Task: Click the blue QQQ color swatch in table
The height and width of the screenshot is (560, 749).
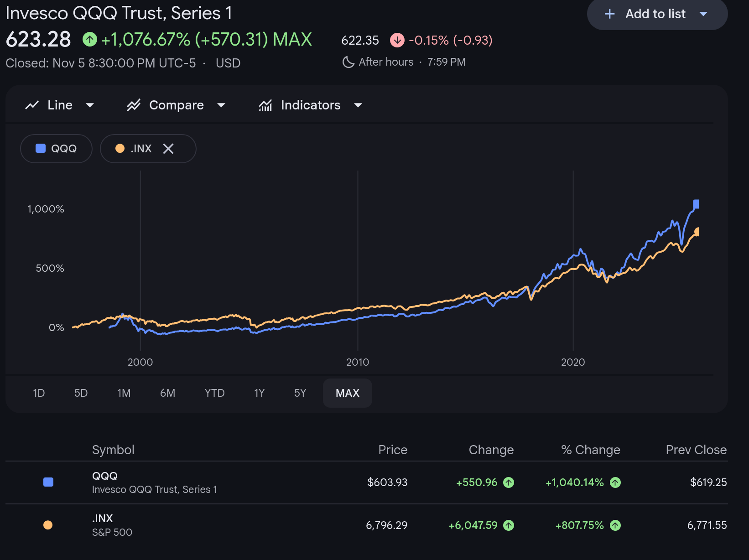Action: (x=48, y=482)
